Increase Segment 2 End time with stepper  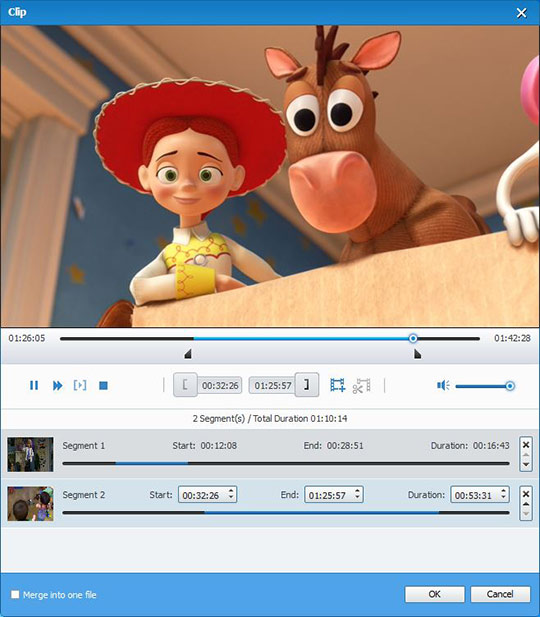pyautogui.click(x=357, y=491)
